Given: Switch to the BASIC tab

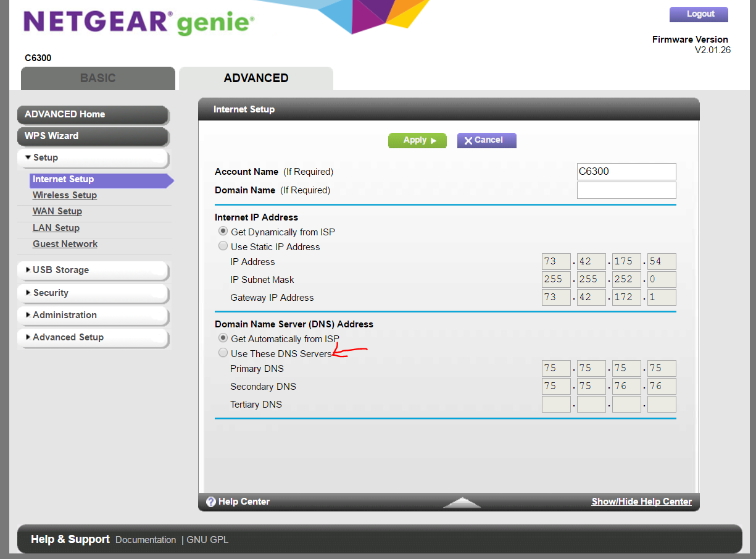Looking at the screenshot, I should coord(98,78).
